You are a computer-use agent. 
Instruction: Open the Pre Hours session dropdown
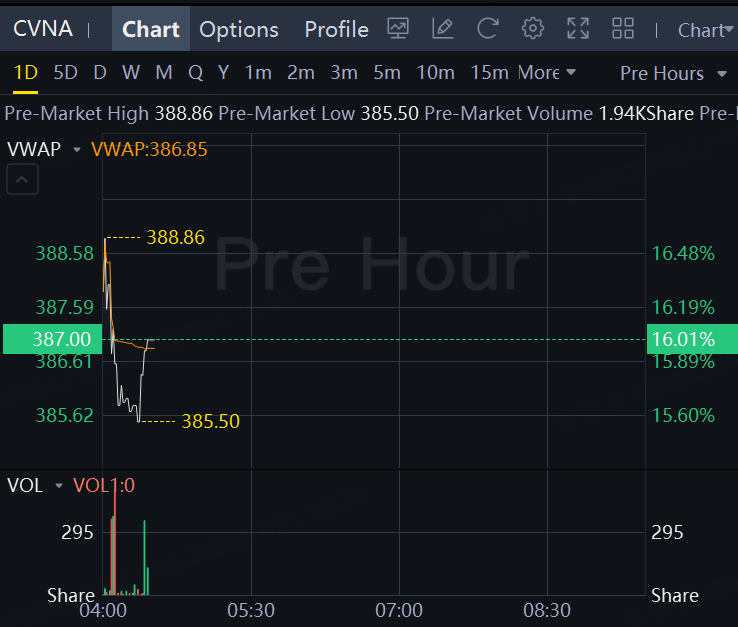click(673, 73)
